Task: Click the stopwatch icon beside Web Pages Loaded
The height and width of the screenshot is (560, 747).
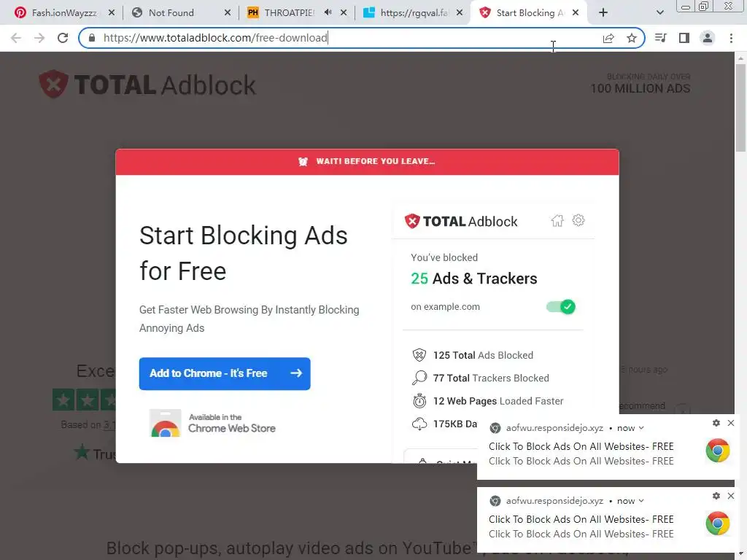Action: coord(419,401)
